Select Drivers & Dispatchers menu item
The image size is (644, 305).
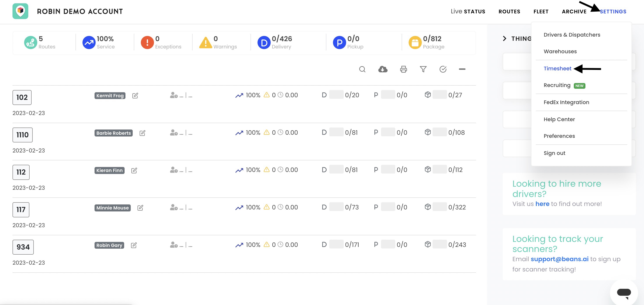click(x=572, y=35)
